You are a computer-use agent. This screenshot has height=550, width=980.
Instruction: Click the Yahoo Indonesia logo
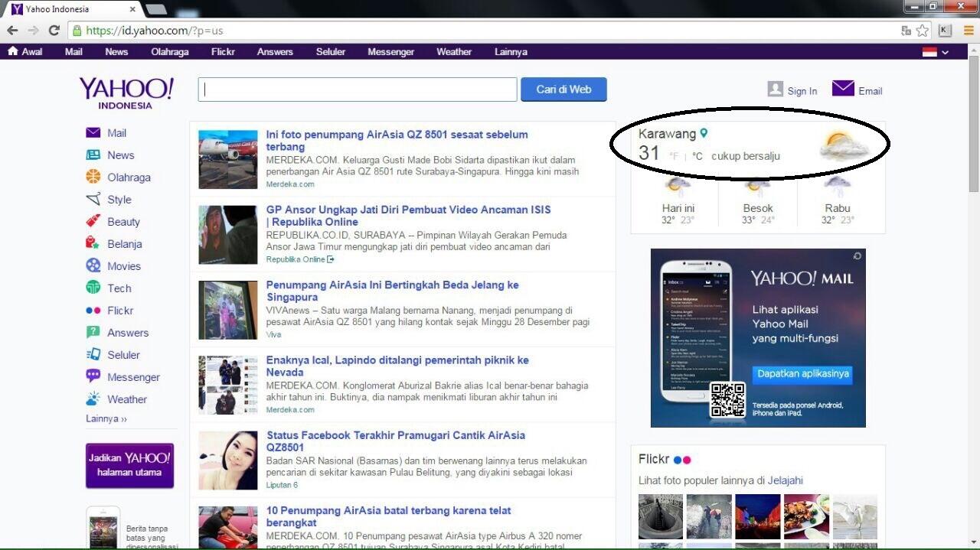[x=126, y=93]
